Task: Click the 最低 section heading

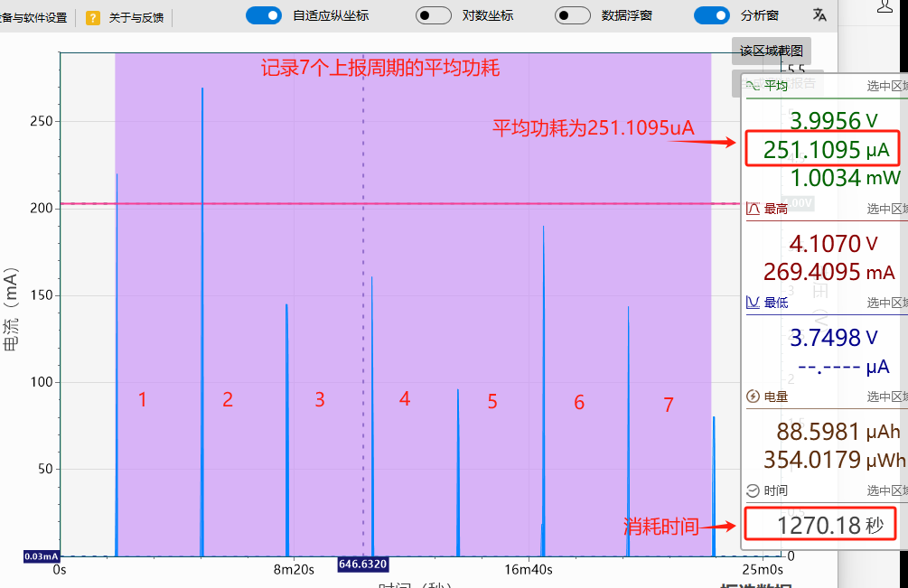Action: 776,302
